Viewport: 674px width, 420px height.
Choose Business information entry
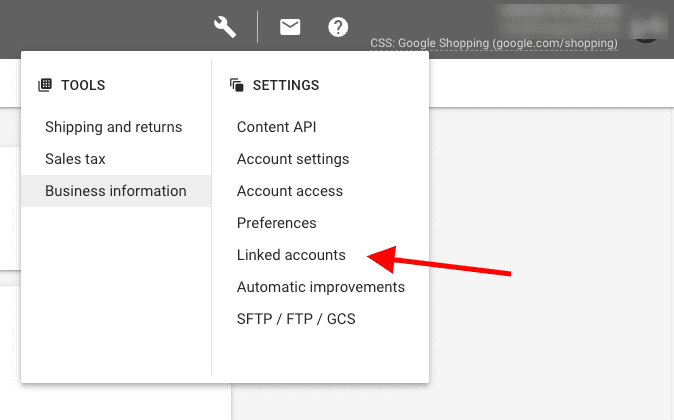(116, 191)
